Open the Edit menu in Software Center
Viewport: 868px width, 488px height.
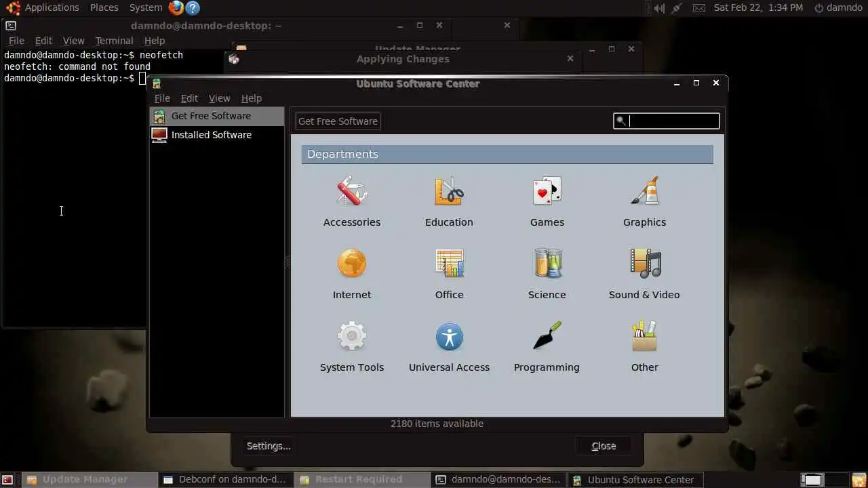pos(189,98)
